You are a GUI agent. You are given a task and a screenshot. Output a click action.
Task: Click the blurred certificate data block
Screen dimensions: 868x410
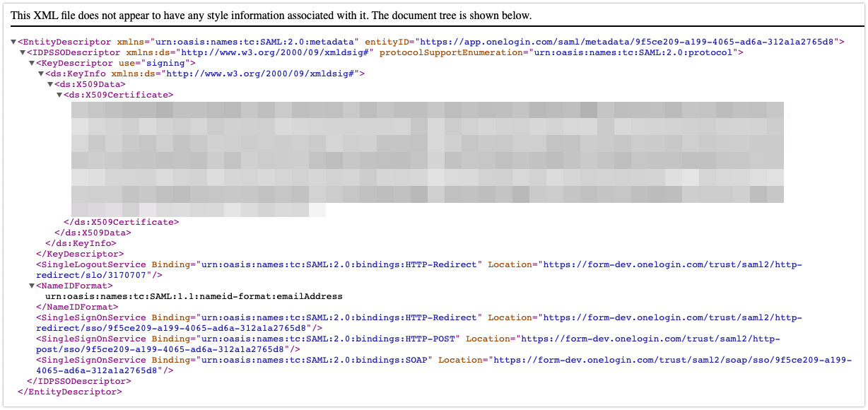[428, 159]
